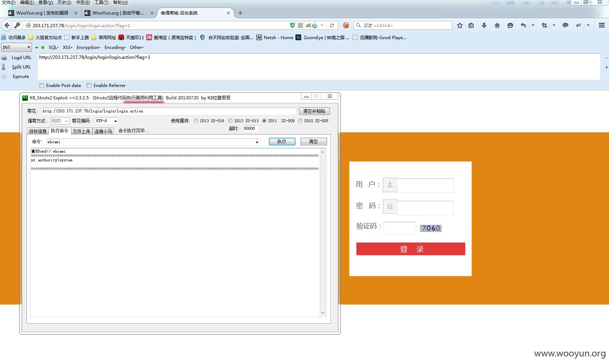Viewport: 609px width, 364px height.
Task: Click the browser back arrow button
Action: tap(7, 25)
